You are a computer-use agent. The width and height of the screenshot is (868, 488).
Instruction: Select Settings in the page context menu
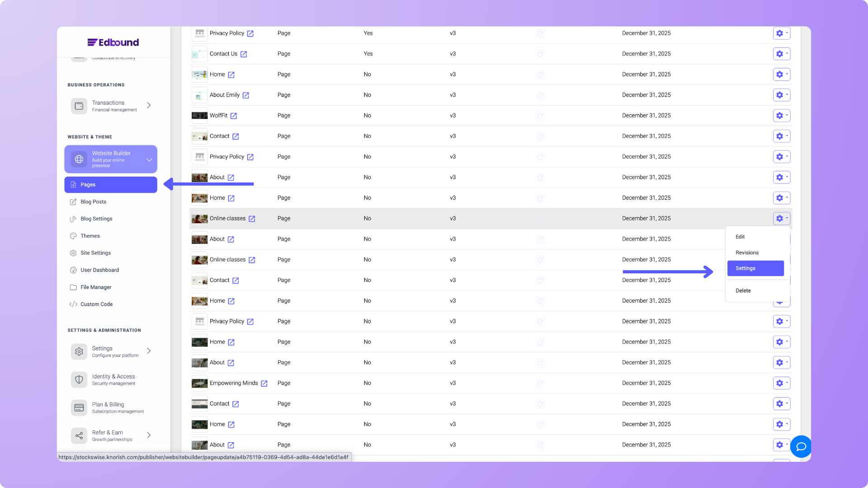[x=755, y=268]
